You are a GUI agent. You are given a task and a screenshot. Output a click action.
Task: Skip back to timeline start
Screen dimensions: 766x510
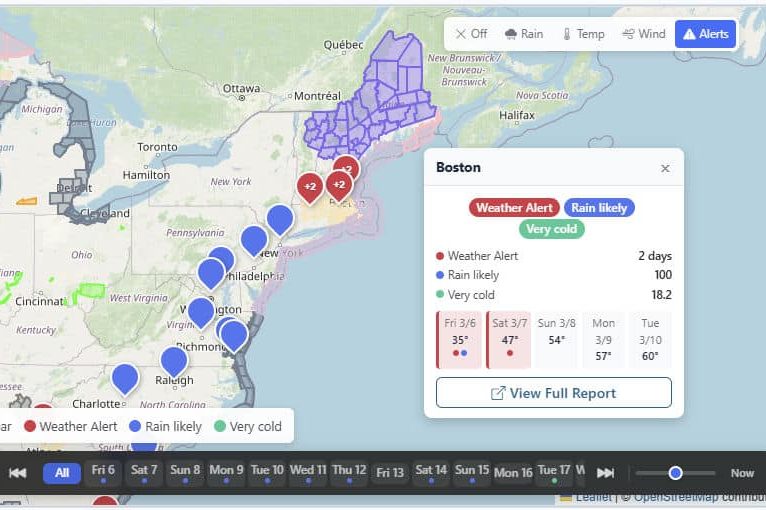click(x=17, y=473)
